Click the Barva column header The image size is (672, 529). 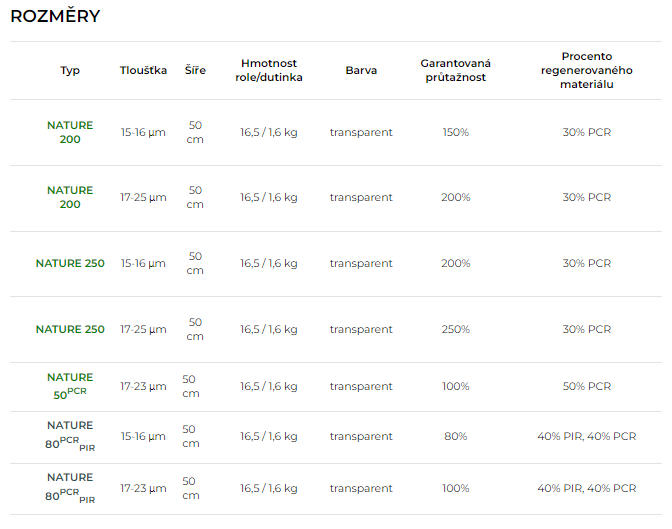click(361, 71)
